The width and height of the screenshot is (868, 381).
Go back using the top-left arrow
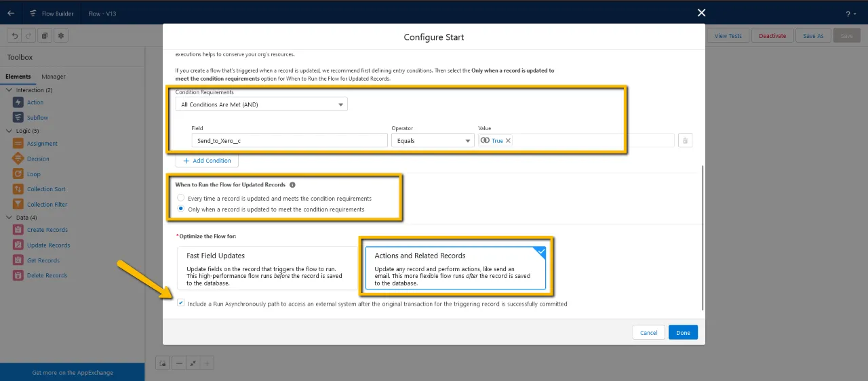pos(11,13)
